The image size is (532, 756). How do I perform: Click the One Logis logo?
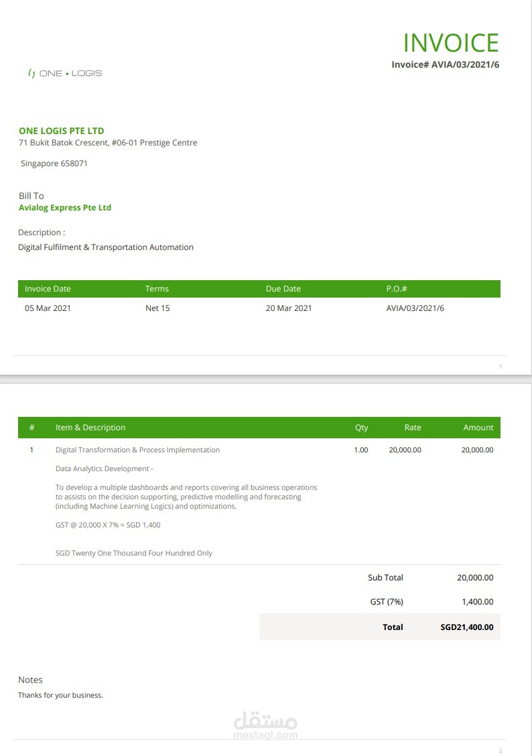(65, 73)
